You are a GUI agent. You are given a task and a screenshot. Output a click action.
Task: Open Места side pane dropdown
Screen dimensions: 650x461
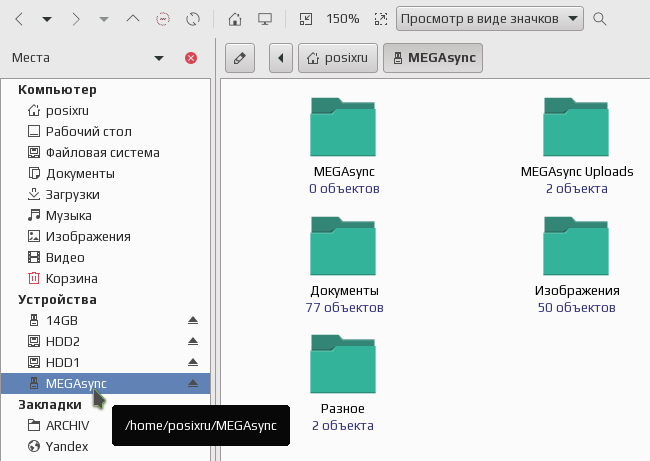coord(159,58)
